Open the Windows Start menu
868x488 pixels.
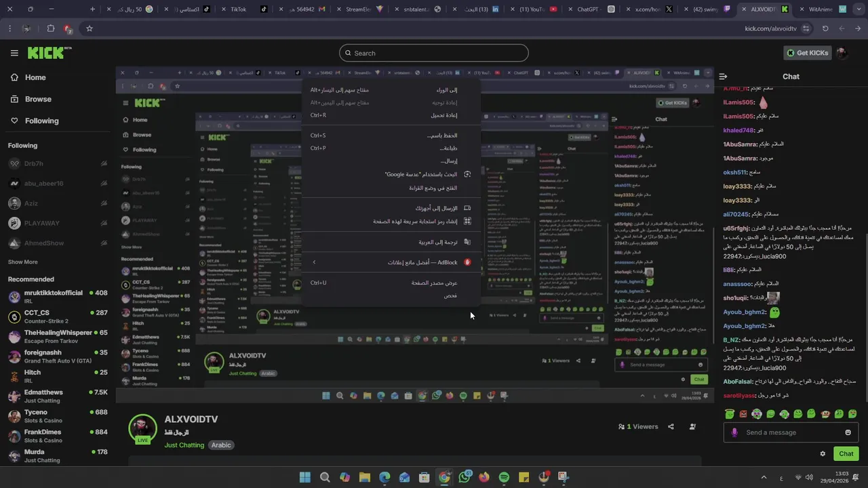(305, 478)
